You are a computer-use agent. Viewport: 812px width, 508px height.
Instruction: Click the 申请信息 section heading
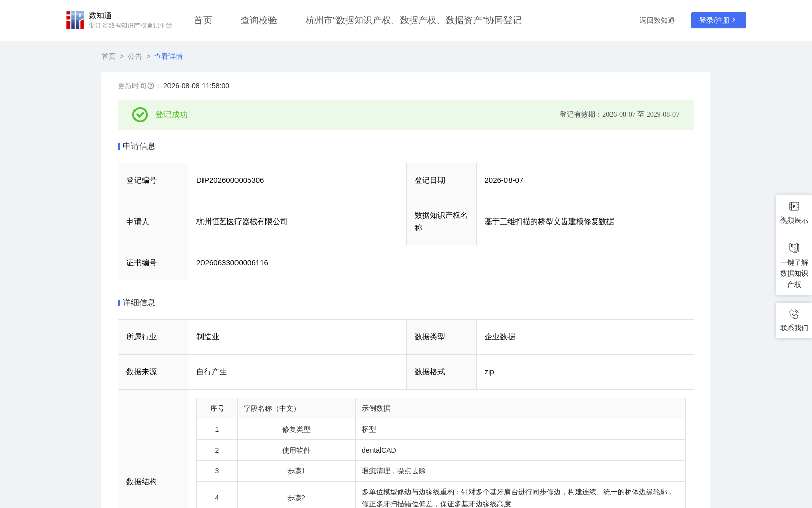tap(139, 146)
